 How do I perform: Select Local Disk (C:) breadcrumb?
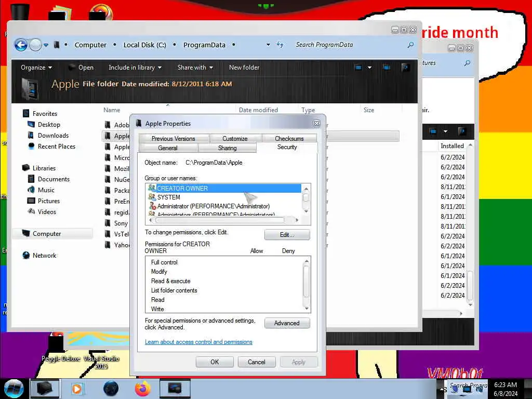[145, 45]
